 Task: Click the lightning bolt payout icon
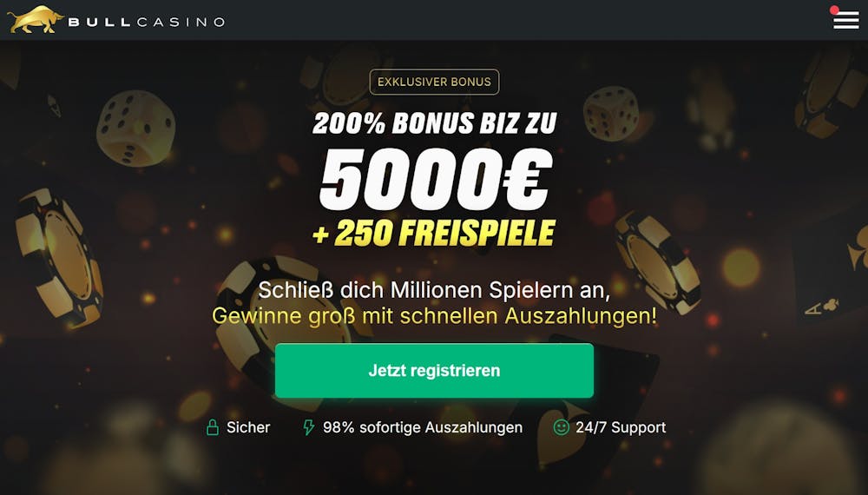click(308, 427)
